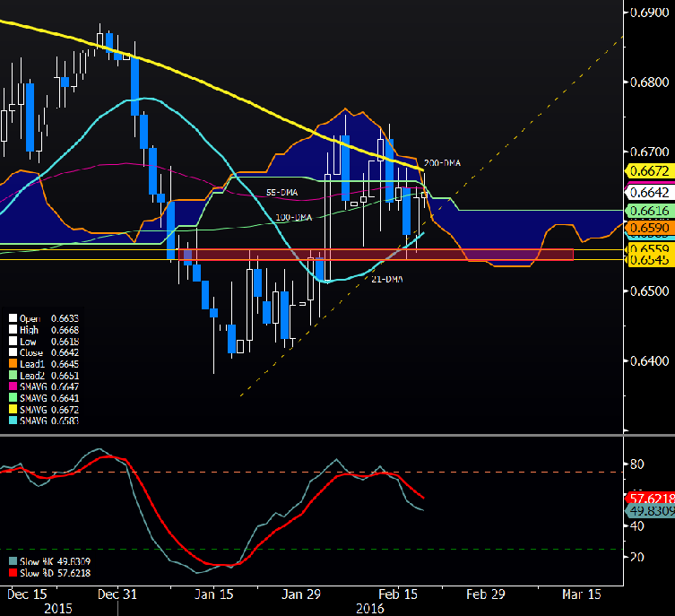675x616 pixels.
Task: Click the red Slow %D legend swatch
Action: (13, 573)
